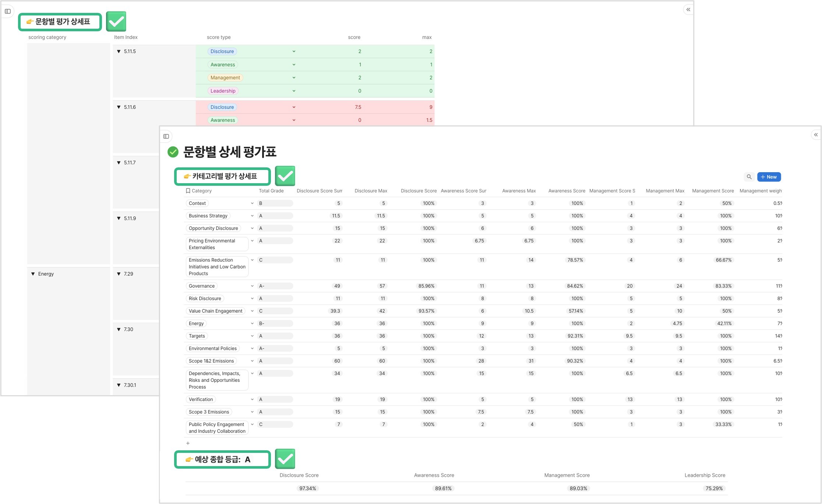Click the search magnifier icon near New
The height and width of the screenshot is (504, 822).
point(749,177)
